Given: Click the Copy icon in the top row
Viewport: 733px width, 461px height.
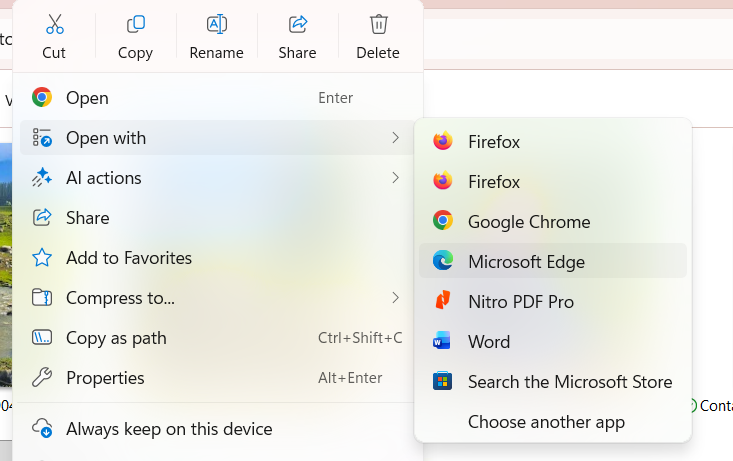Looking at the screenshot, I should pyautogui.click(x=136, y=24).
